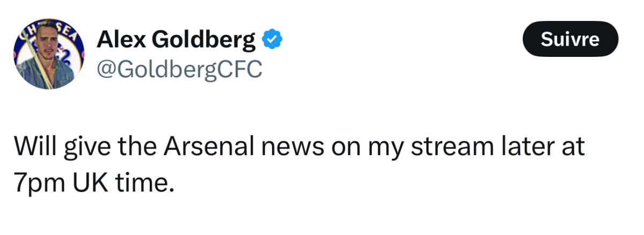Click the Suivre follow button
The image size is (644, 235).
point(570,39)
